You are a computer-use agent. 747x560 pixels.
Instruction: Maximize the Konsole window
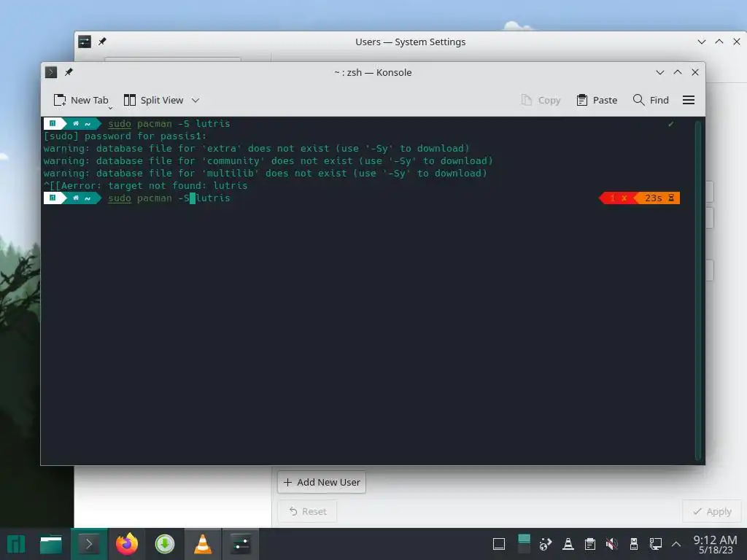pyautogui.click(x=678, y=72)
